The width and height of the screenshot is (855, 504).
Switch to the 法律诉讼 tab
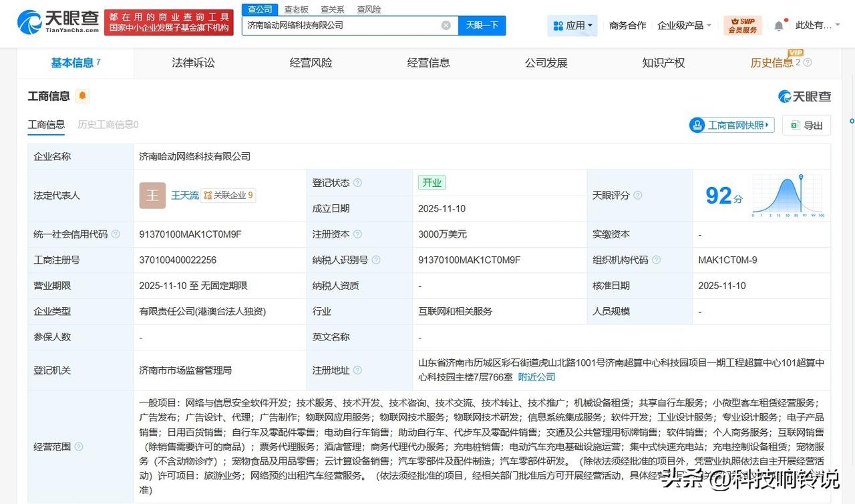192,61
